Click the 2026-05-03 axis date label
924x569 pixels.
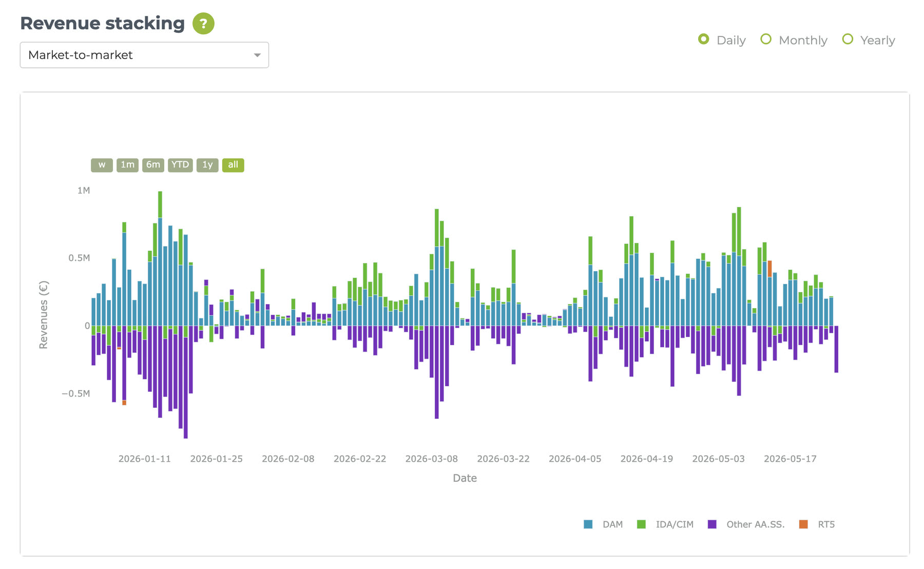click(x=718, y=459)
